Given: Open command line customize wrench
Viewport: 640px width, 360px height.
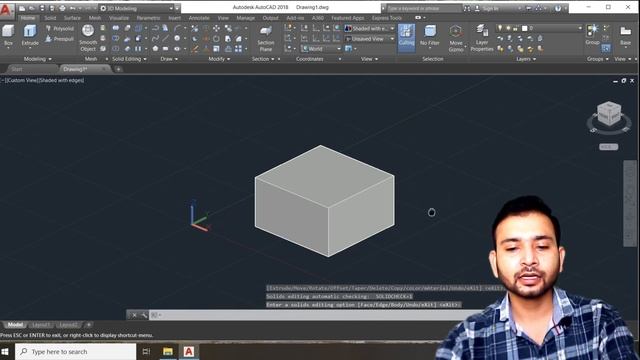Looking at the screenshot, I should (144, 315).
